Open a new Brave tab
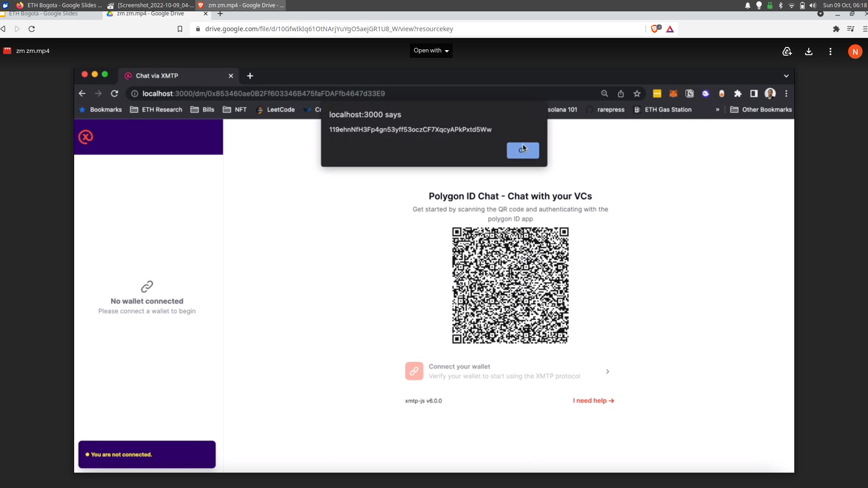Screen dimensions: 868x488 [x=220, y=14]
